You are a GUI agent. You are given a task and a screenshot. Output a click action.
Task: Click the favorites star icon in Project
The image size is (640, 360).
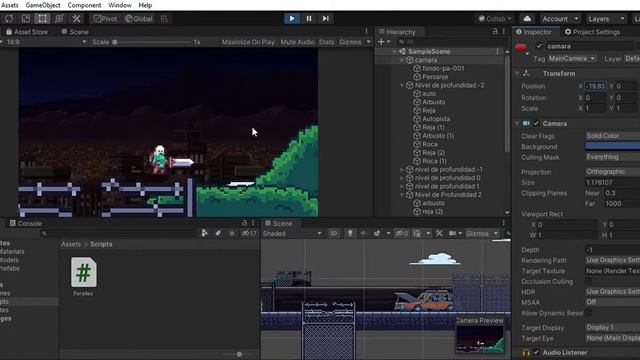coord(232,233)
